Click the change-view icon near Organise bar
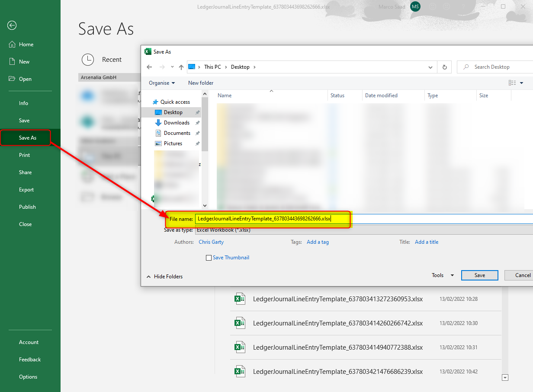The width and height of the screenshot is (533, 392). tap(513, 83)
